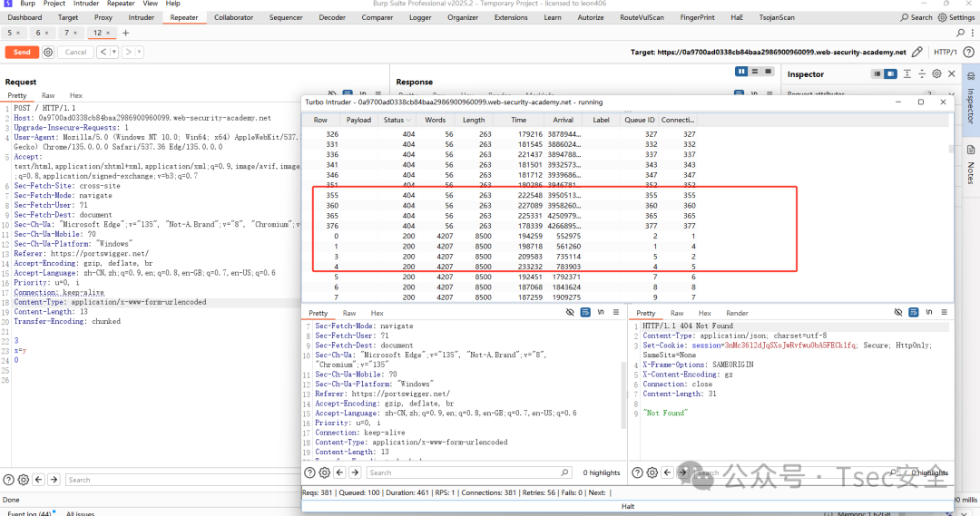Toggle Inspector left docking layout button
The width and height of the screenshot is (980, 516).
[877, 73]
